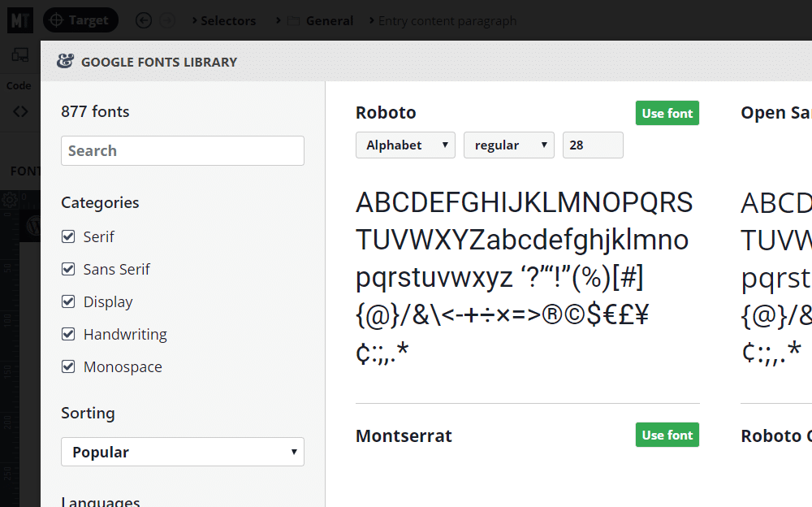Click the Open Sans font heading
Viewport: 812px width, 507px height.
[776, 112]
